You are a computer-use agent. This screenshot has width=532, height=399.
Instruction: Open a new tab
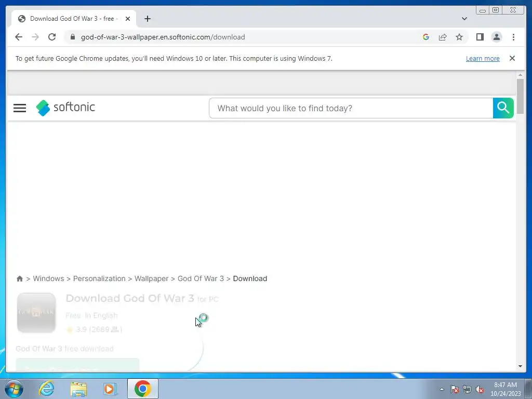coord(147,19)
